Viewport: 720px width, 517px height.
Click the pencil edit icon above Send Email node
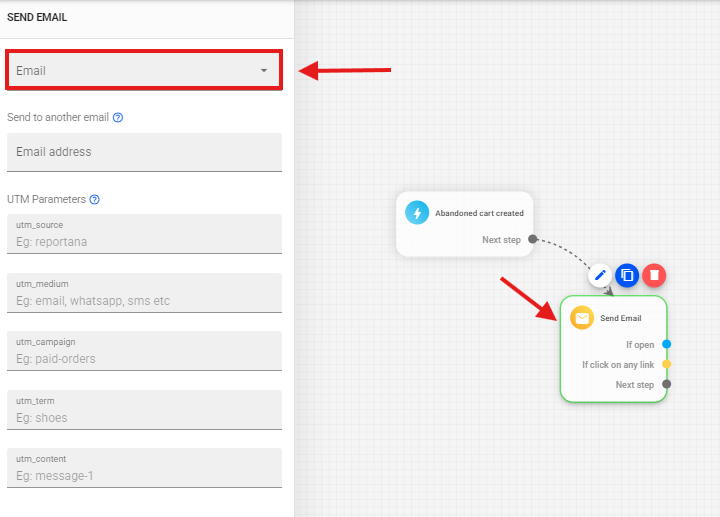pos(600,275)
